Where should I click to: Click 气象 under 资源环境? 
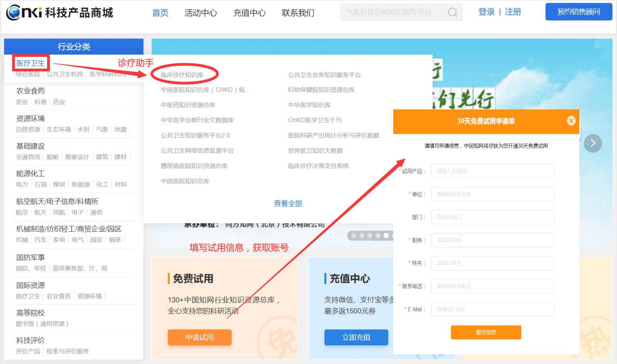tap(102, 129)
